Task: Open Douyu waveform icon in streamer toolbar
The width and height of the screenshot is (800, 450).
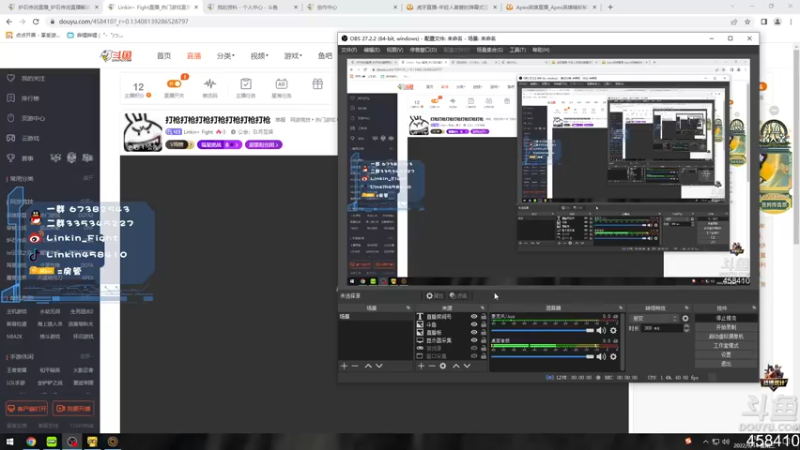Action: [210, 84]
